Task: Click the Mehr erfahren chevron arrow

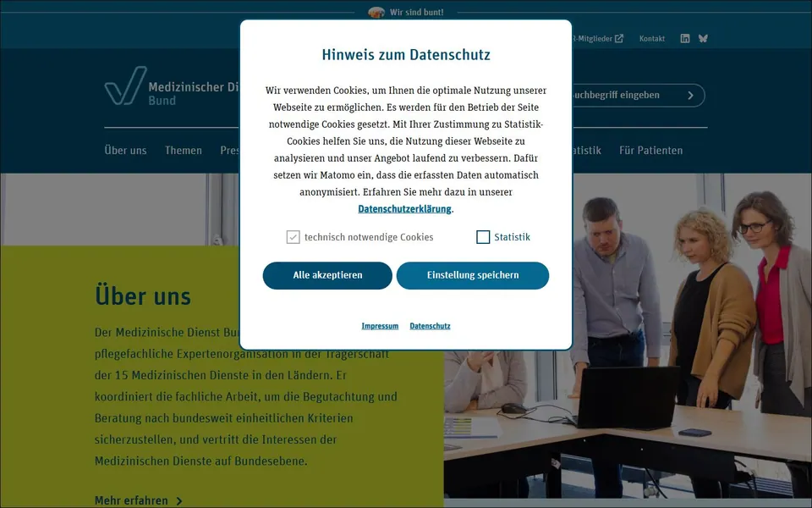Action: tap(179, 500)
